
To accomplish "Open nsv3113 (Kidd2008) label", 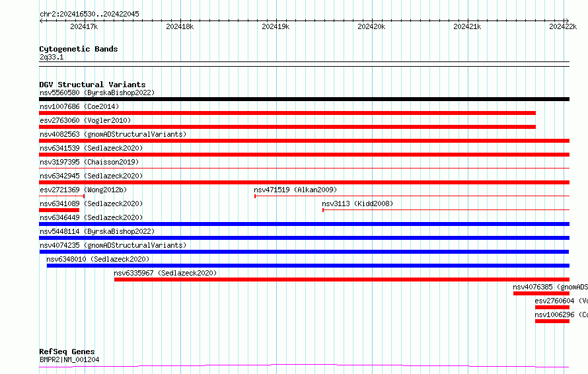I will click(x=357, y=204).
